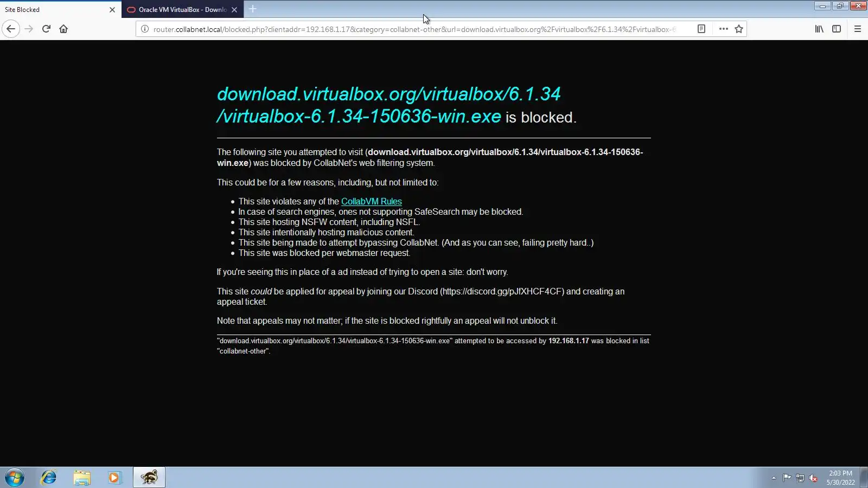Viewport: 868px width, 488px height.
Task: Show site information icon in address bar
Action: click(x=145, y=29)
